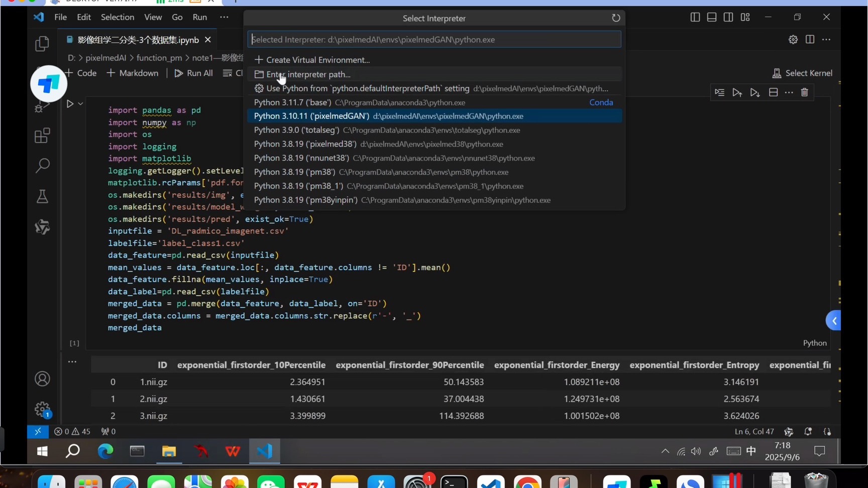Run the code cell play button
Viewport: 868px width, 488px height.
pyautogui.click(x=70, y=104)
